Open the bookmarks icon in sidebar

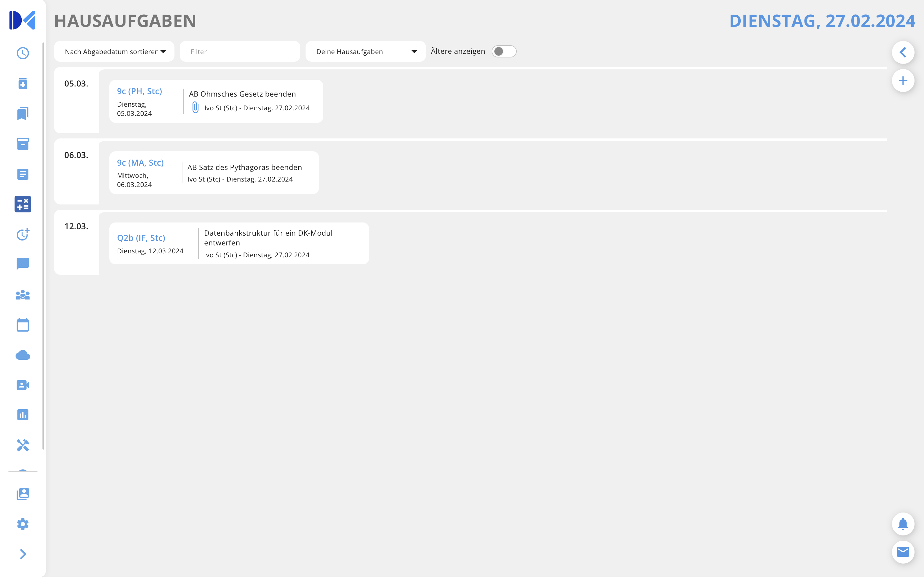(x=23, y=114)
